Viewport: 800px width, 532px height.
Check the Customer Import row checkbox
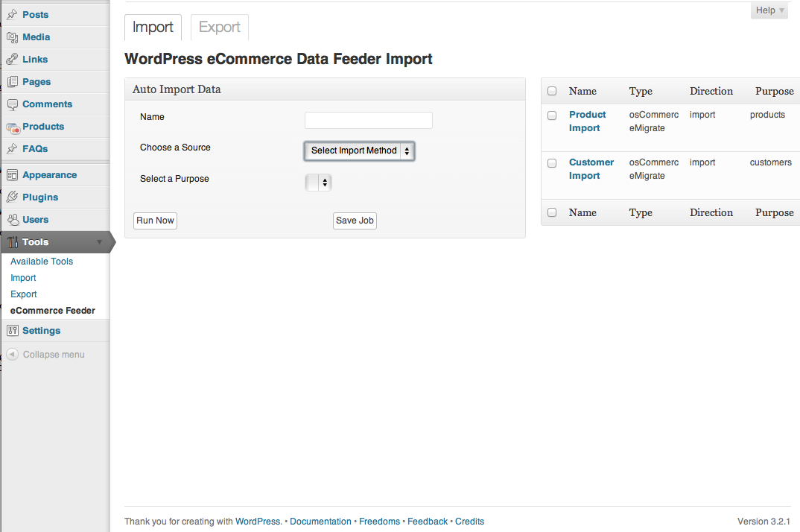[x=552, y=163]
